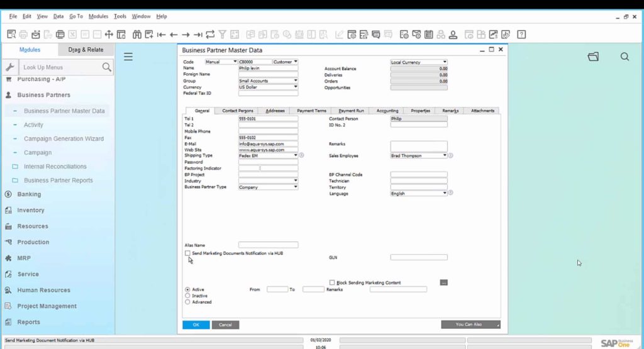Click the Alias Name input field

268,245
